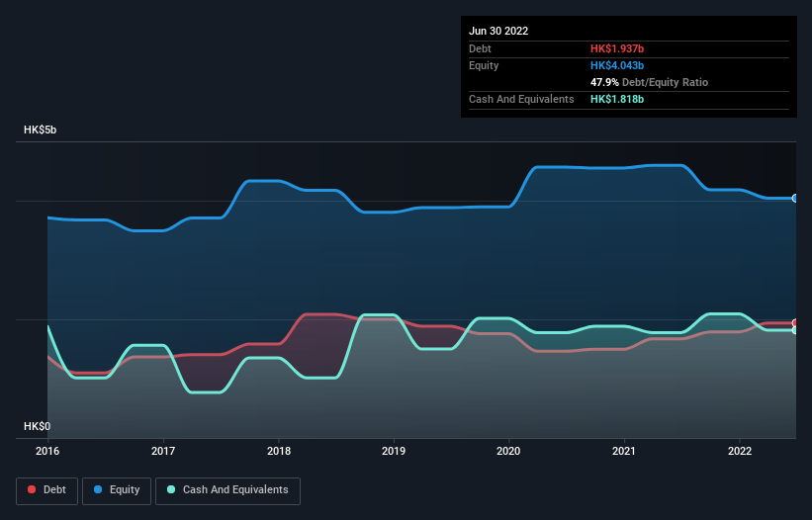Click the HK$4.043b equity value
This screenshot has height=520, width=812.
pyautogui.click(x=617, y=65)
